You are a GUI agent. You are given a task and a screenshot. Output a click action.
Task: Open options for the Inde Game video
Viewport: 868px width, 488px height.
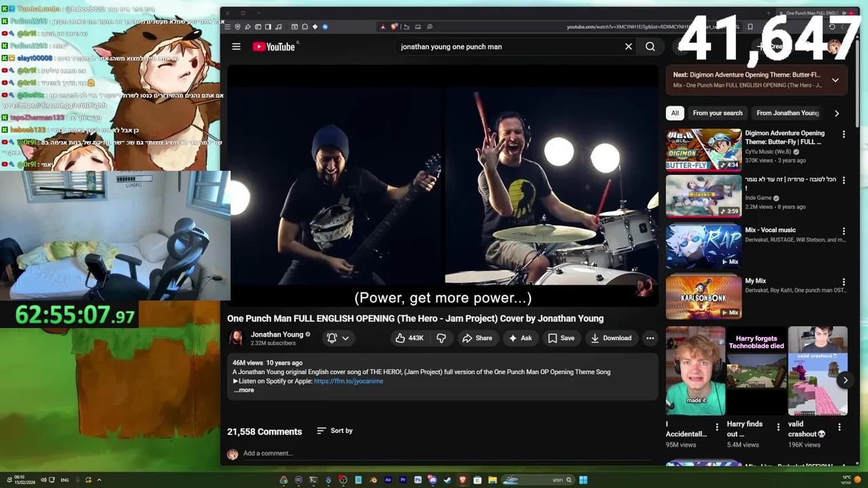844,180
